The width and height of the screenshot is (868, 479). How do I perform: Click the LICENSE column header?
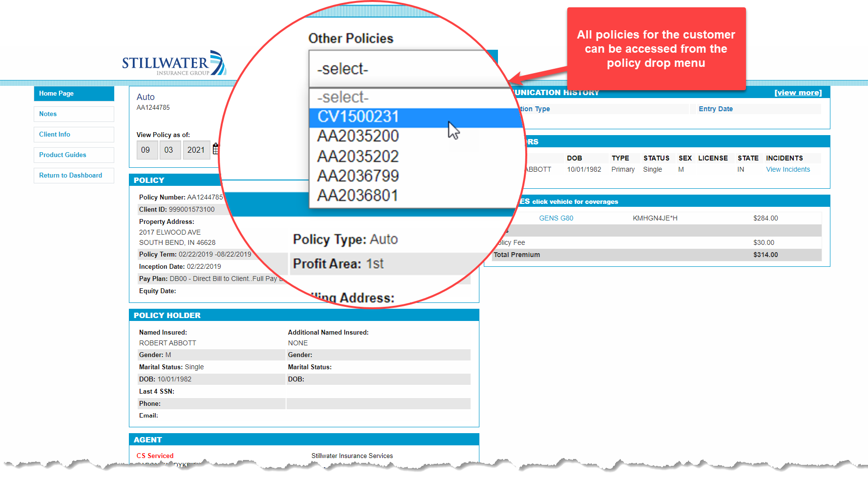pyautogui.click(x=713, y=158)
